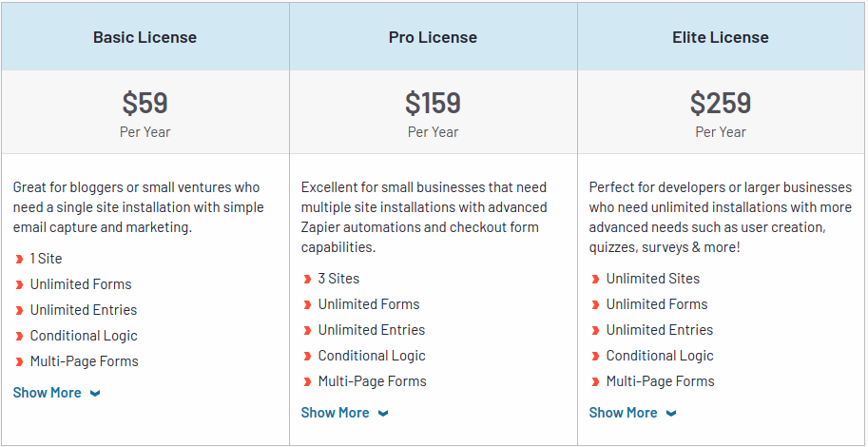
Task: Click red arrow bullet beside '1 Site'
Action: point(20,259)
